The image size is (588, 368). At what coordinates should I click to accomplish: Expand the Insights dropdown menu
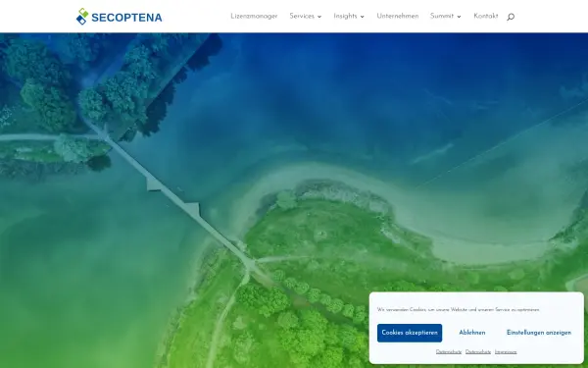pyautogui.click(x=349, y=16)
